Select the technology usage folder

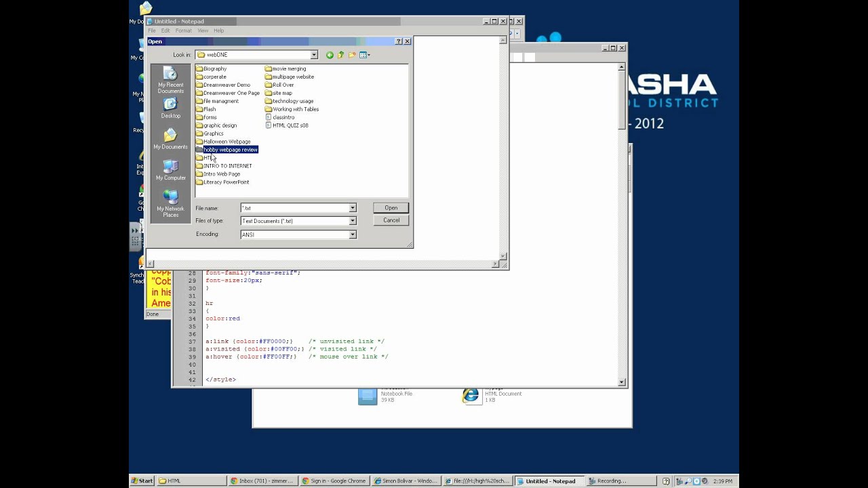pos(289,101)
